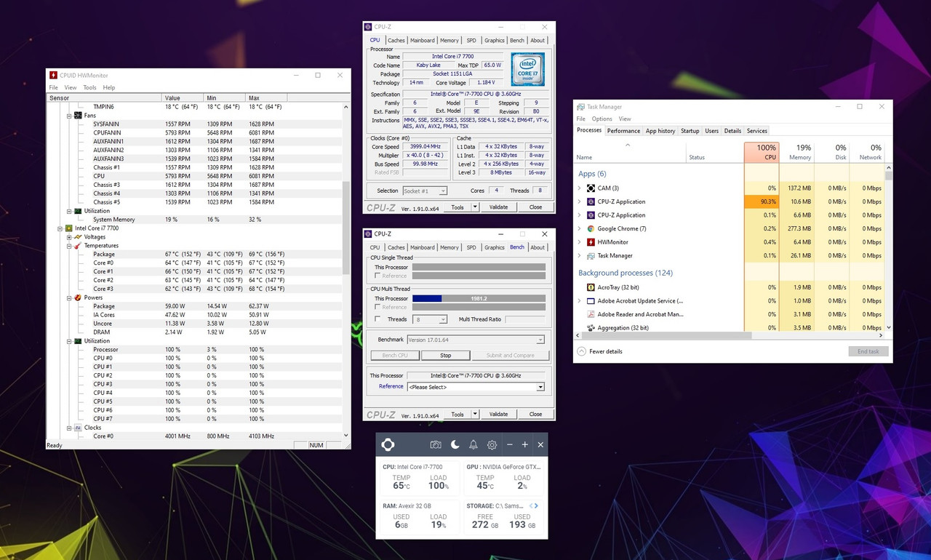Click the Value column header in HWMonitor
This screenshot has width=931, height=560.
[183, 97]
